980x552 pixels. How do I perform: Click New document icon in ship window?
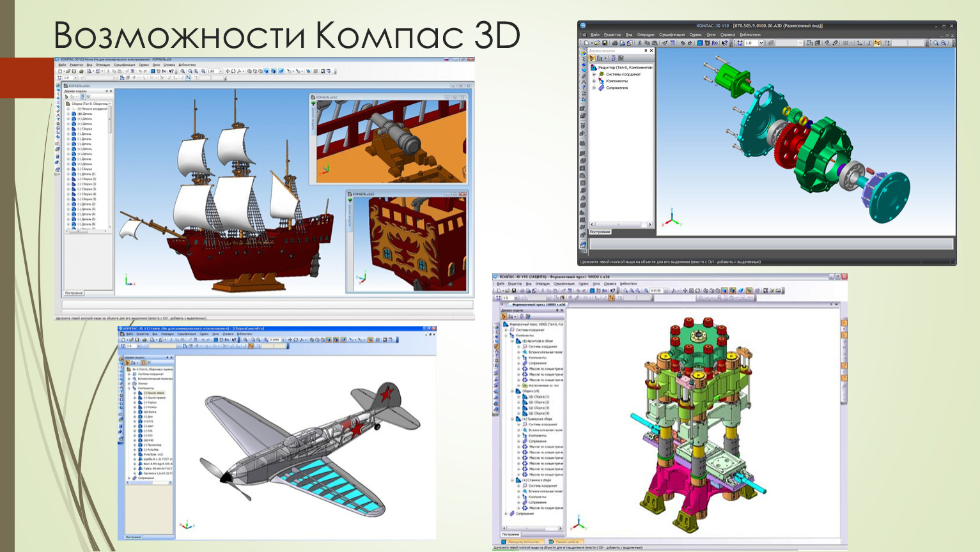click(60, 71)
